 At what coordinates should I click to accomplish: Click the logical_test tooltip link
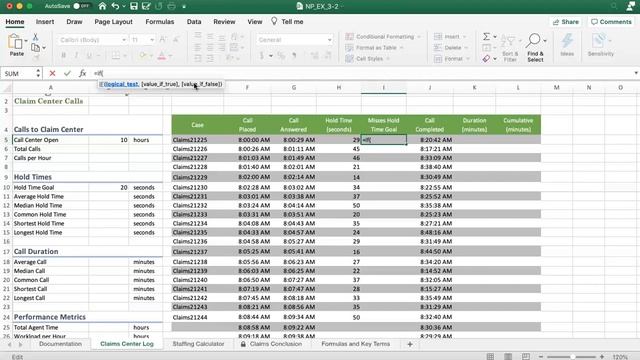click(x=121, y=84)
